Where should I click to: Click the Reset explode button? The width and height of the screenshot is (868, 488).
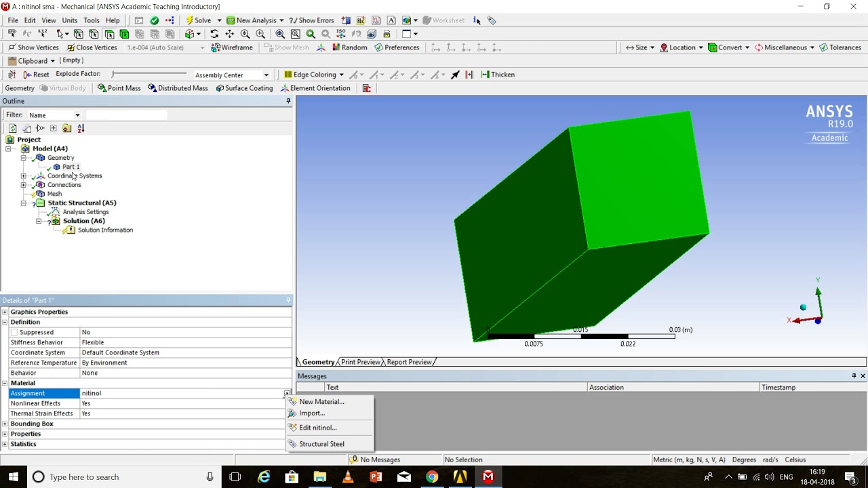pyautogui.click(x=36, y=75)
